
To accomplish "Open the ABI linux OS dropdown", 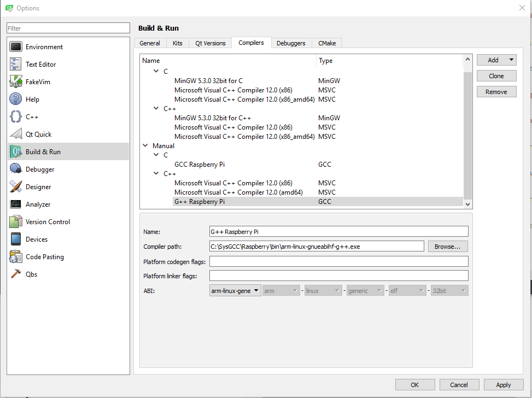I will click(323, 291).
